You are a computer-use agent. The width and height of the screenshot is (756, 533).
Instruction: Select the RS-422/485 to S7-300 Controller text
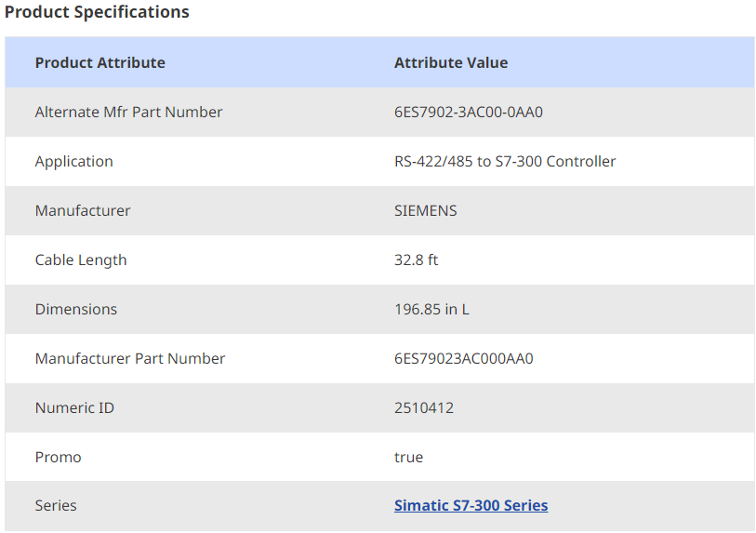tap(505, 162)
